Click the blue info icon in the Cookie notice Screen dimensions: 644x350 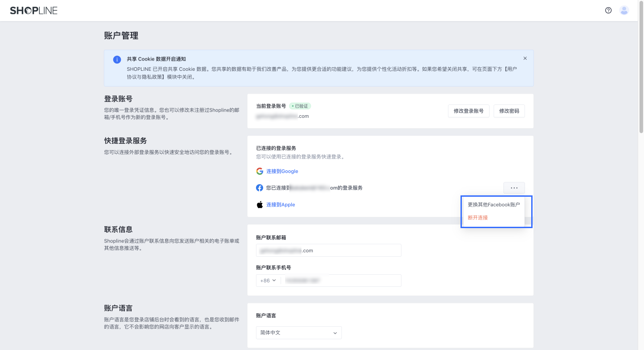[117, 59]
